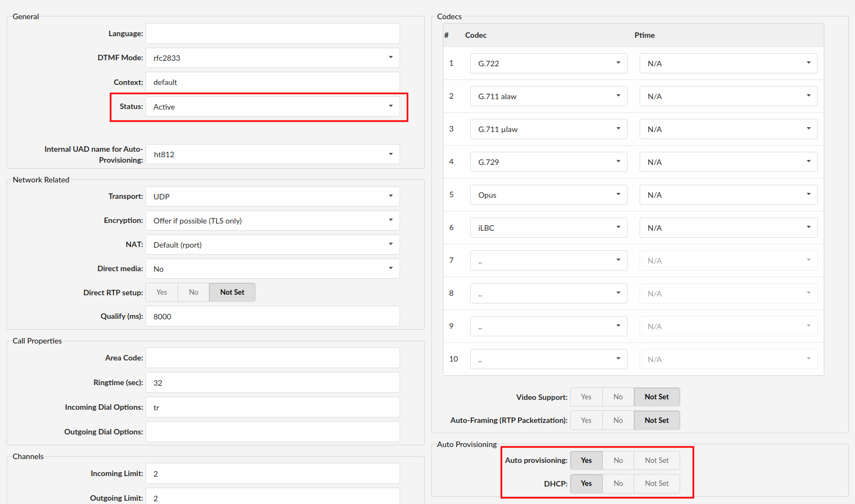Set Direct RTP setup to Yes
This screenshot has height=504, width=855.
tap(162, 292)
